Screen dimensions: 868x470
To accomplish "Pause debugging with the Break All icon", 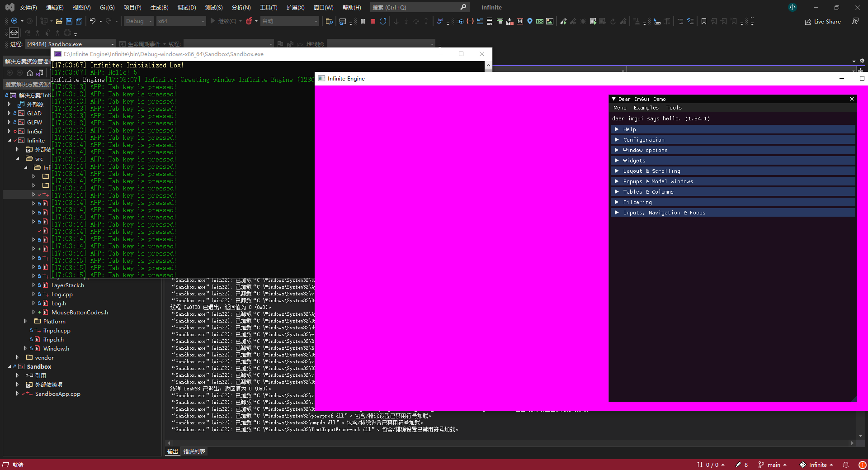I will point(363,21).
